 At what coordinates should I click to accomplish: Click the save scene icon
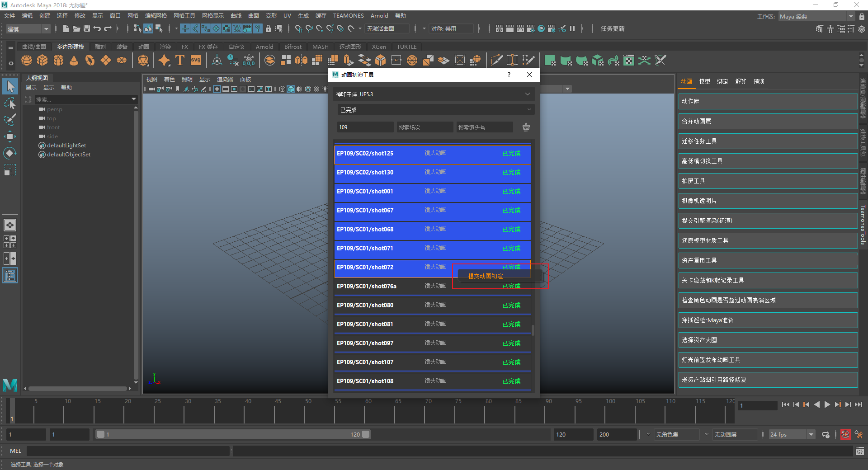click(x=87, y=28)
